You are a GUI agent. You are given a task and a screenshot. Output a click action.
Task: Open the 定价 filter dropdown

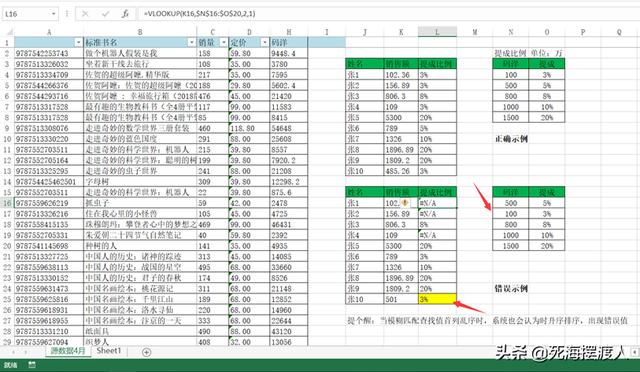(x=264, y=42)
